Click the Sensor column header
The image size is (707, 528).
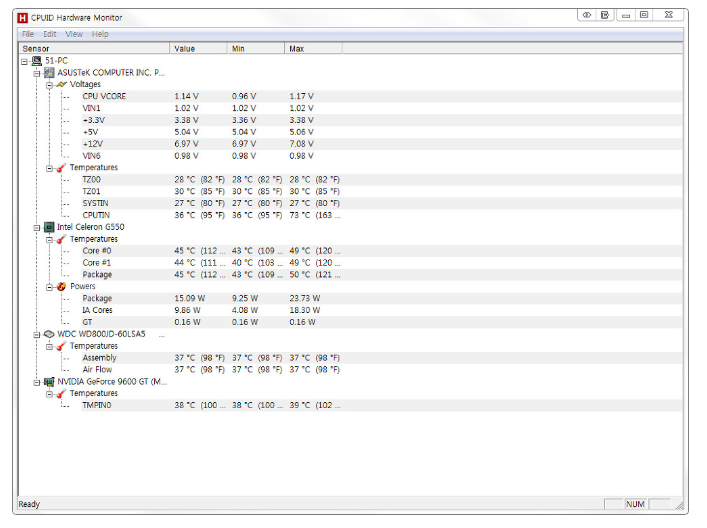click(94, 48)
